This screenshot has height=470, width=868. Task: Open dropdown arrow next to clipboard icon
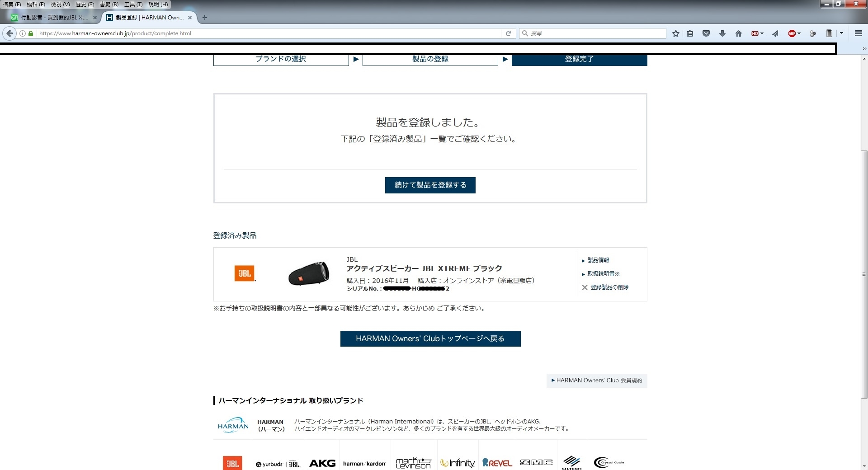[x=841, y=33]
